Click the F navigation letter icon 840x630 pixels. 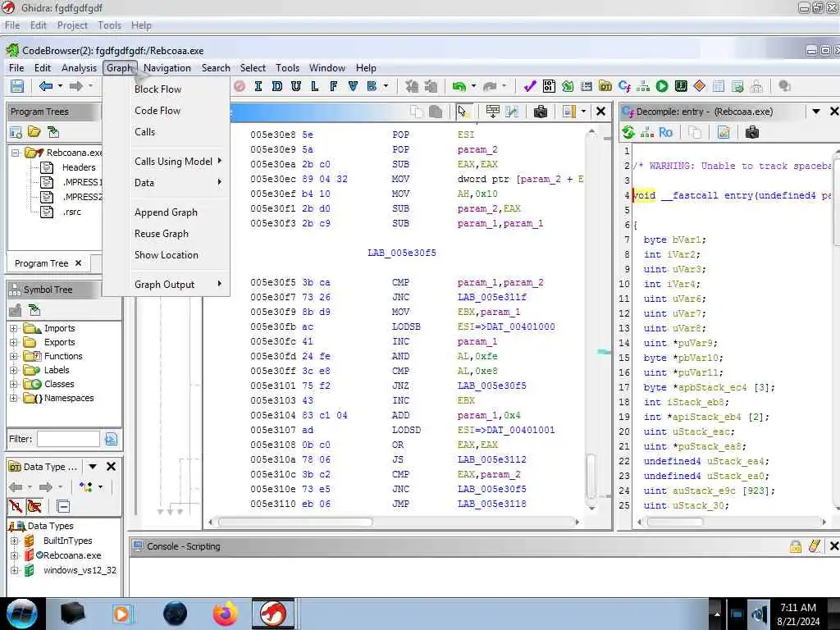[x=334, y=86]
